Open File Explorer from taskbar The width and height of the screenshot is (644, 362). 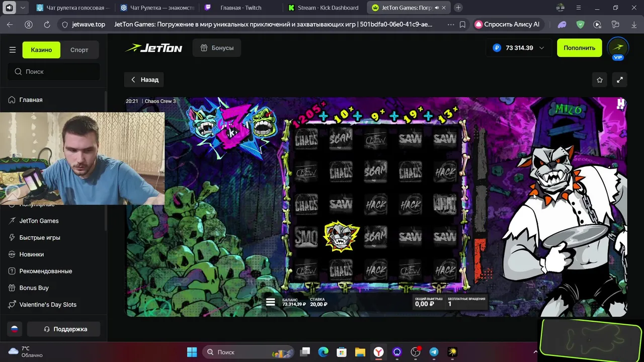pyautogui.click(x=360, y=352)
